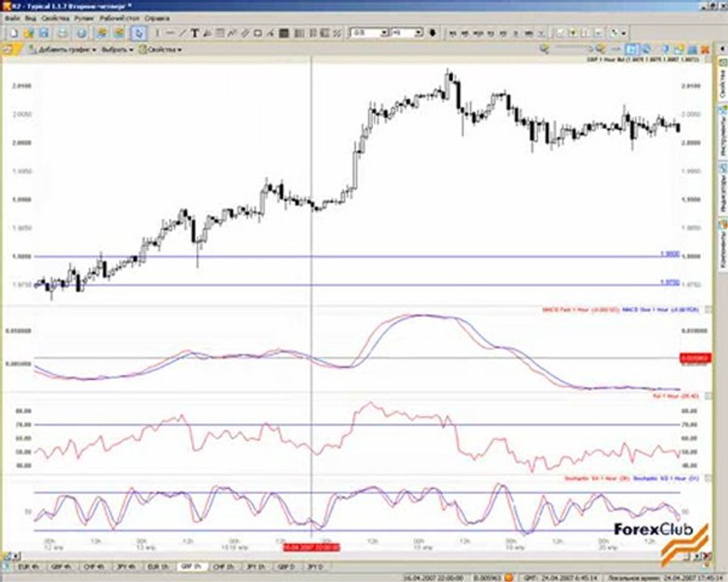Switch to the JPY 4h tab
The width and height of the screenshot is (728, 582).
click(127, 567)
